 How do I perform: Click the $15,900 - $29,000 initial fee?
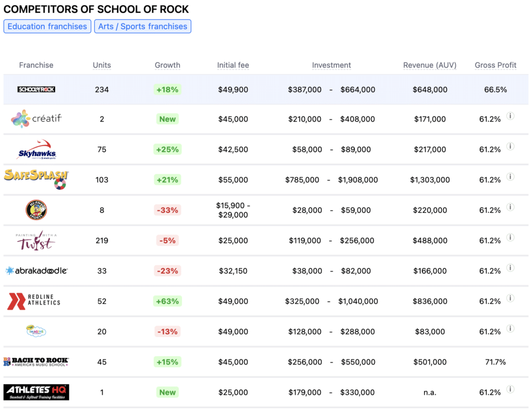tap(233, 210)
